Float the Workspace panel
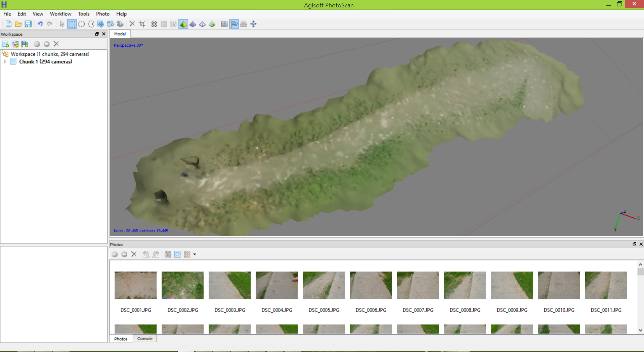 [x=97, y=34]
